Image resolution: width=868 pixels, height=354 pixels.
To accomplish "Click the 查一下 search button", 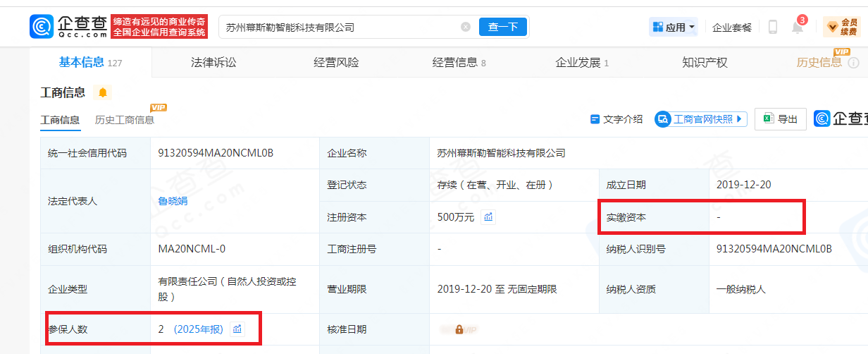I will 503,27.
